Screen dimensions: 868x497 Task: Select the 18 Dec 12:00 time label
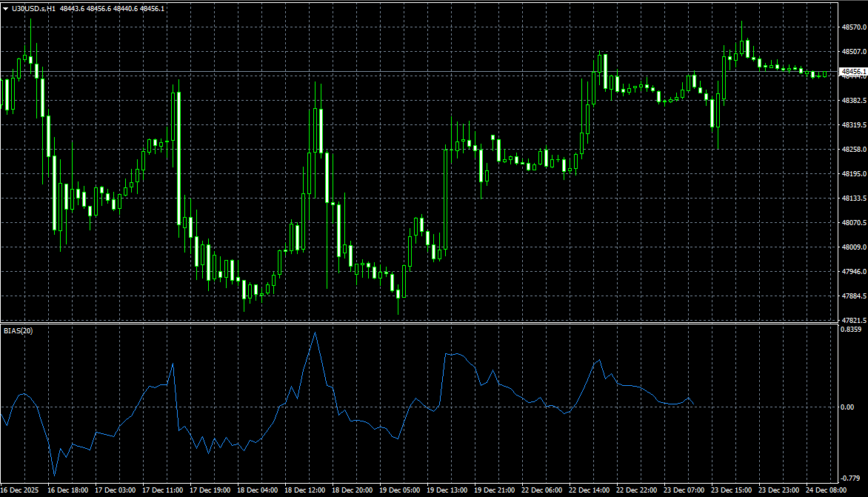click(x=306, y=490)
